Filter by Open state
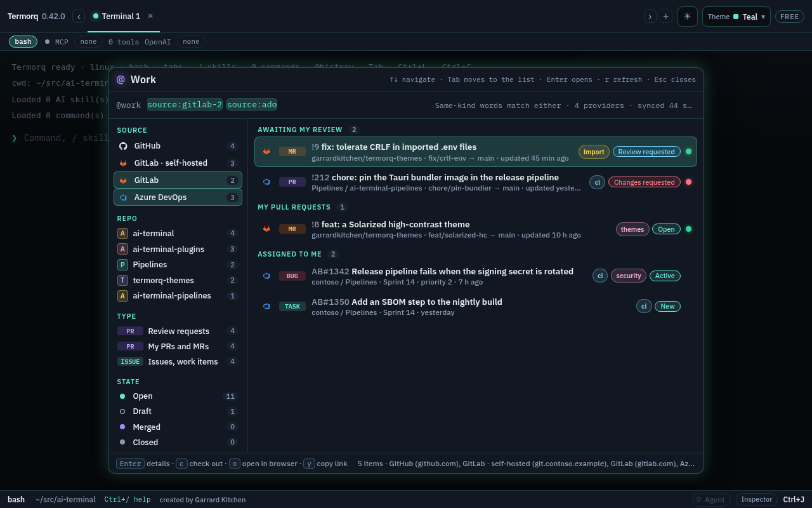 178,396
